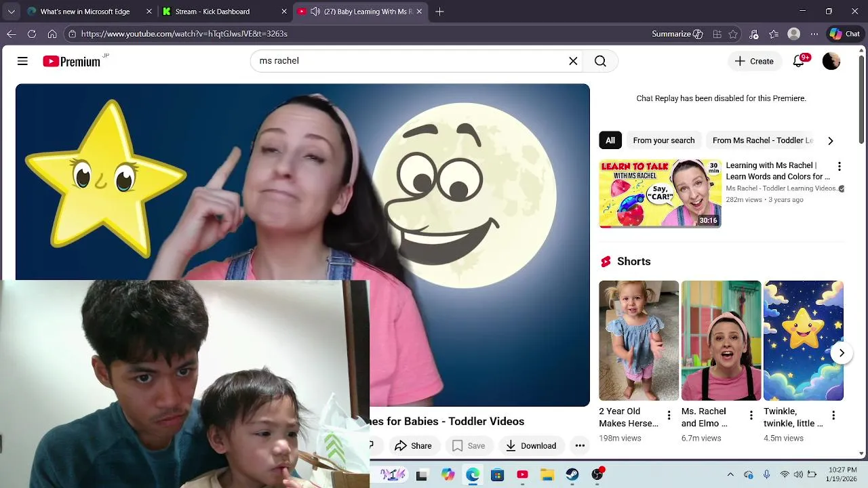Open Microsoft Edge from the taskbar

[473, 475]
